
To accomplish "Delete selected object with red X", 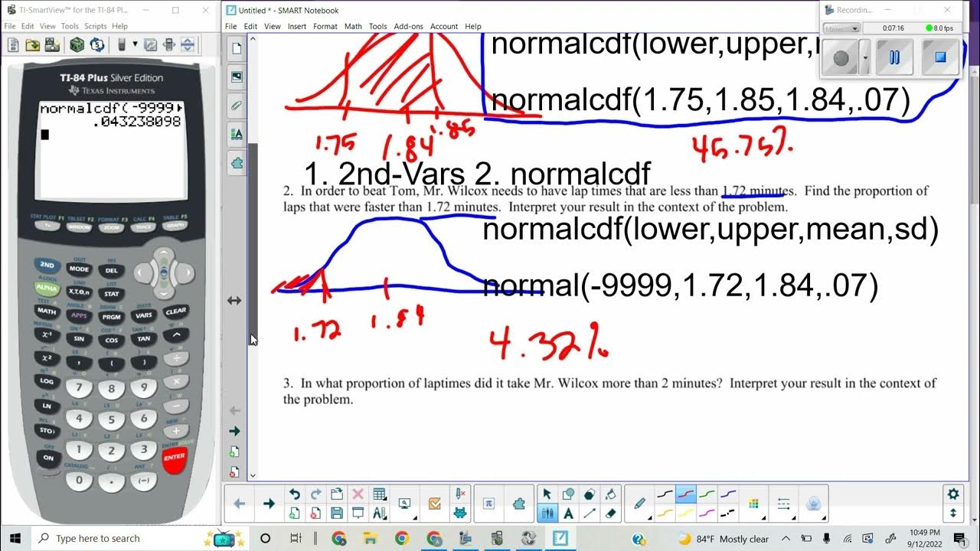I will point(358,494).
